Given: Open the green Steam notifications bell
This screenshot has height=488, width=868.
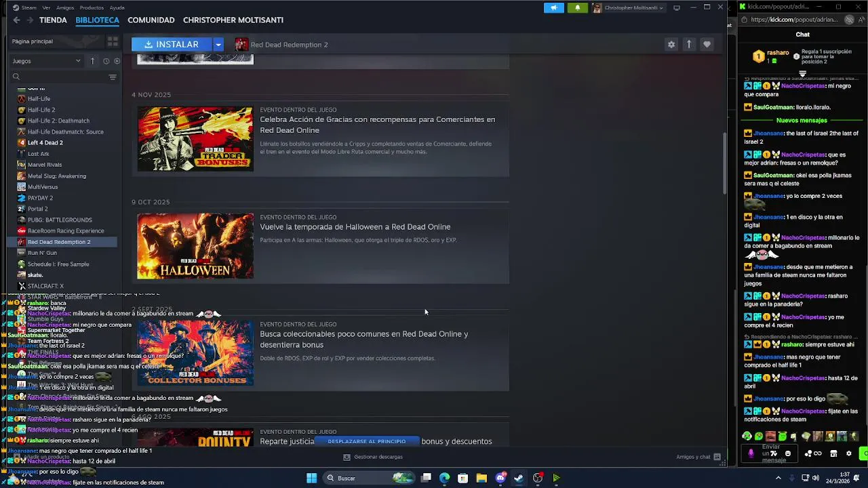Looking at the screenshot, I should click(578, 7).
